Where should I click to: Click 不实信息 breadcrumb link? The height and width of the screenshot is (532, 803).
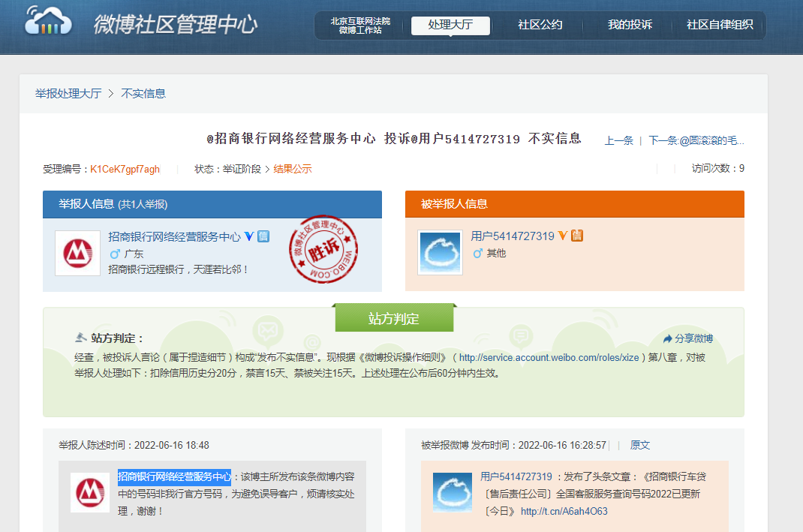[x=143, y=94]
